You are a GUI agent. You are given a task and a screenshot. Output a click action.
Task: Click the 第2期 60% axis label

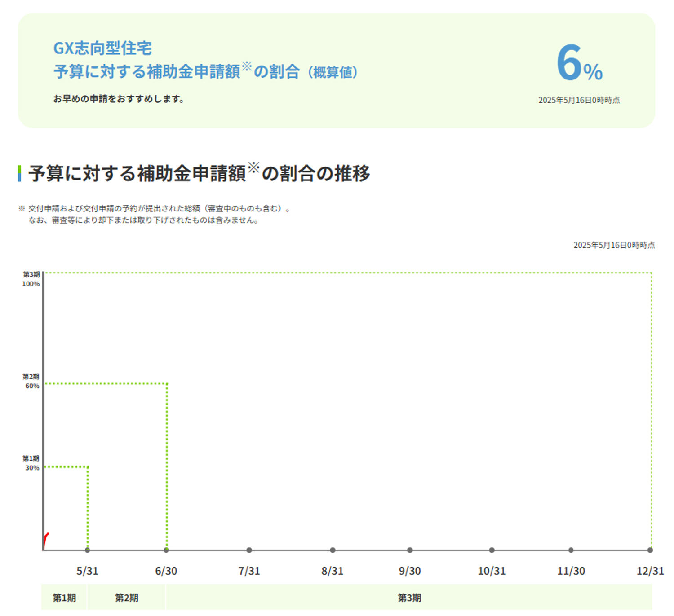(x=31, y=381)
